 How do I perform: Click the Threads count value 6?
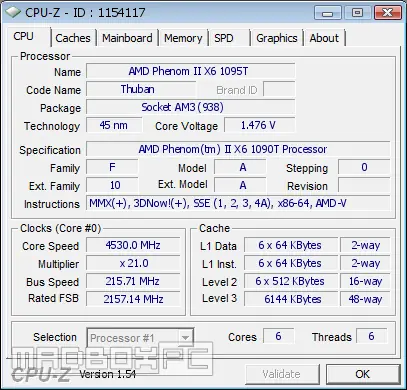point(372,336)
